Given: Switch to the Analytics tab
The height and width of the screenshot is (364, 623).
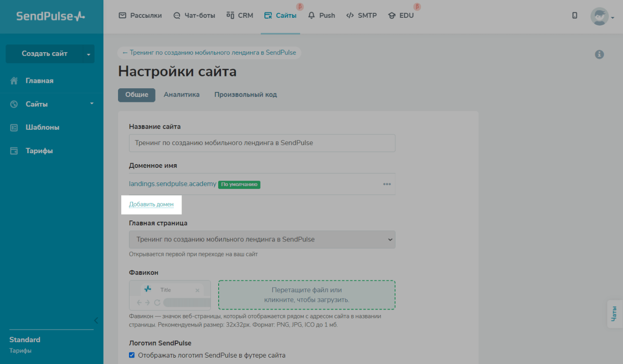Looking at the screenshot, I should (182, 95).
